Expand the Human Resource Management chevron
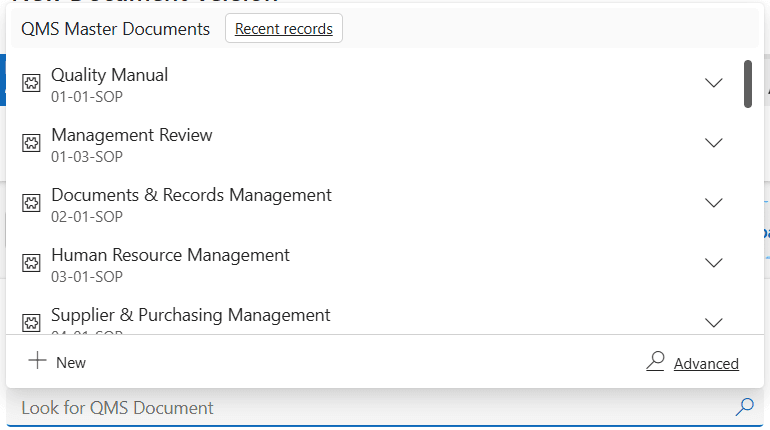This screenshot has width=770, height=430. coord(714,263)
